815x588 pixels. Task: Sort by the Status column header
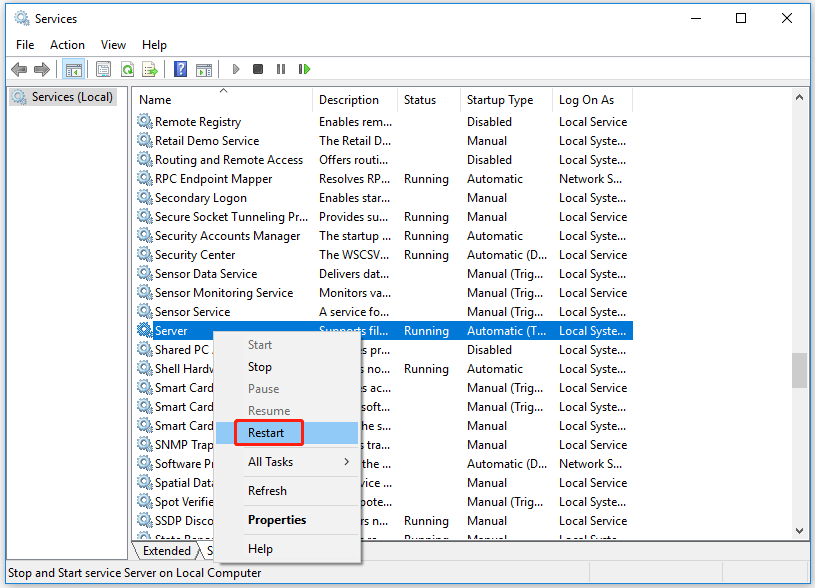pyautogui.click(x=429, y=100)
